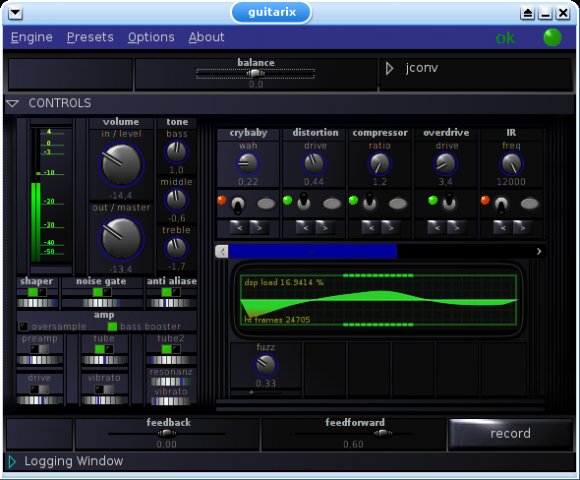Toggle the anti aliase switch

tap(171, 292)
